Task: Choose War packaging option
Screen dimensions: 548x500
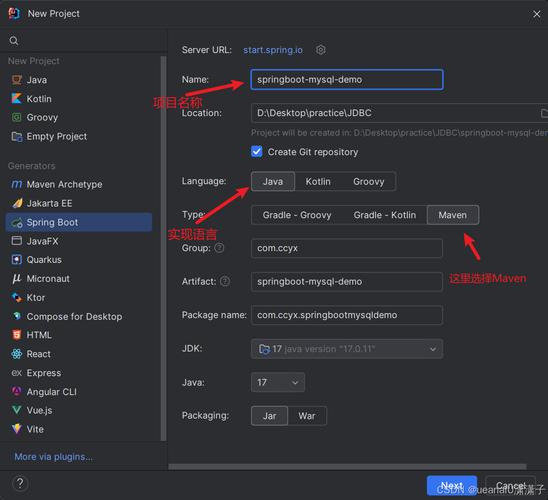Action: (307, 416)
